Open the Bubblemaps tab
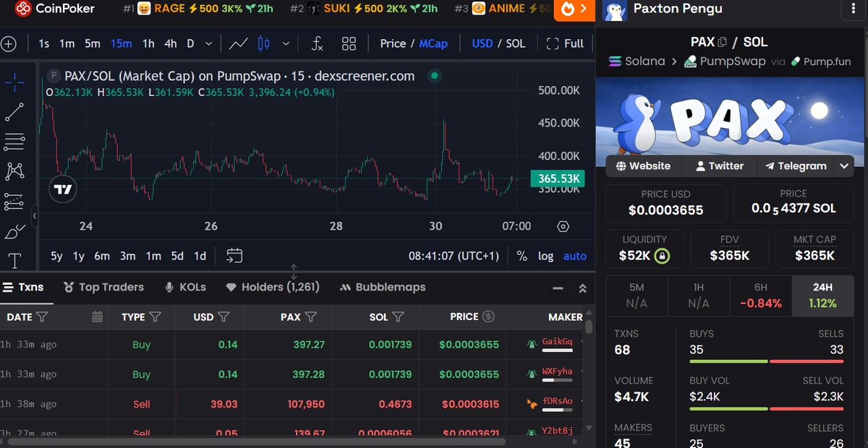The image size is (868, 448). tap(383, 287)
